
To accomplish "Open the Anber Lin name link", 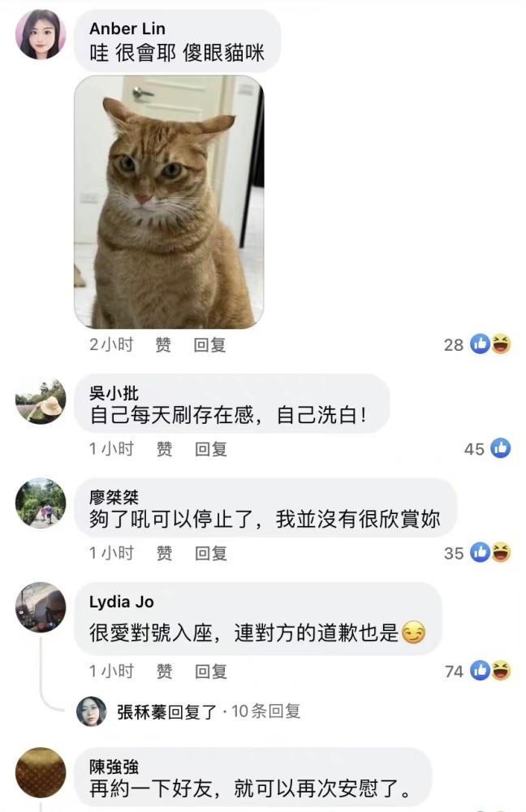I will tap(127, 28).
